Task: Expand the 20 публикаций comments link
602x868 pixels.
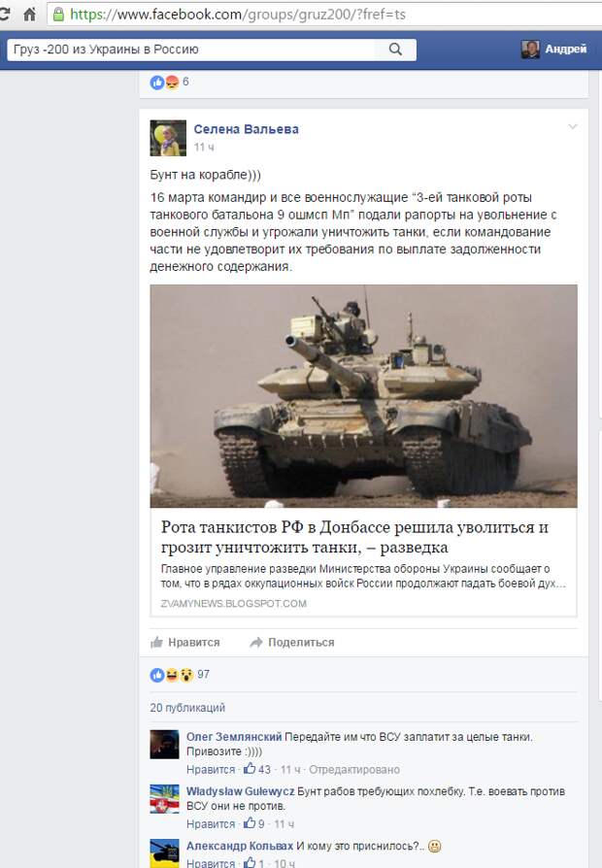Action: [x=187, y=708]
